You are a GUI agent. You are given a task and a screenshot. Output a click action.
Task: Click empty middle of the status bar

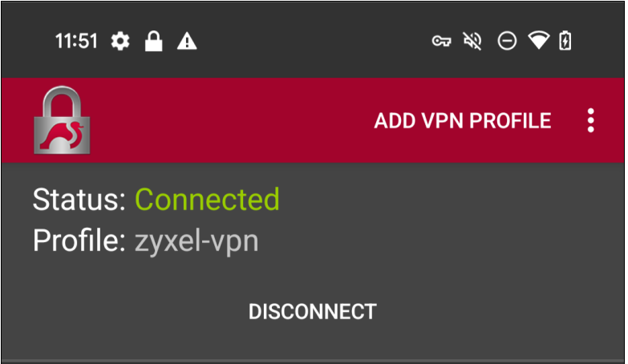[x=313, y=42]
